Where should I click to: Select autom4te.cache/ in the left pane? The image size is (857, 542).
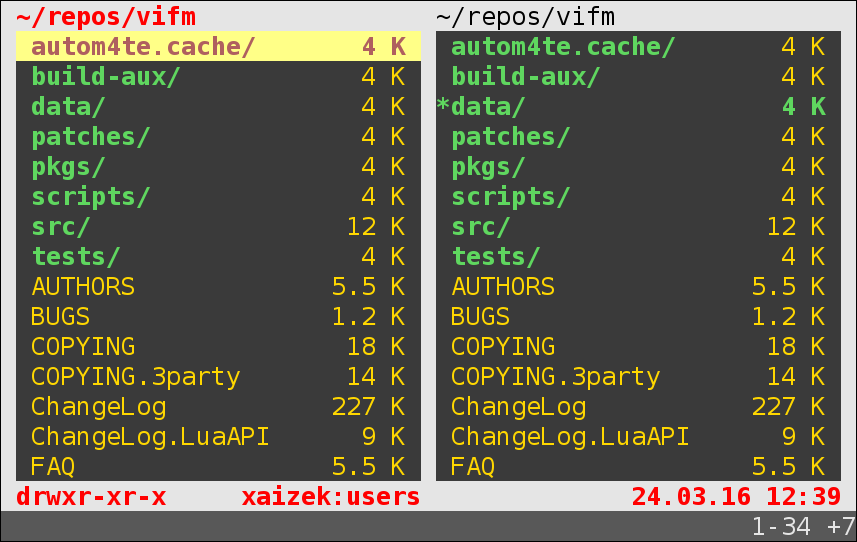(218, 46)
